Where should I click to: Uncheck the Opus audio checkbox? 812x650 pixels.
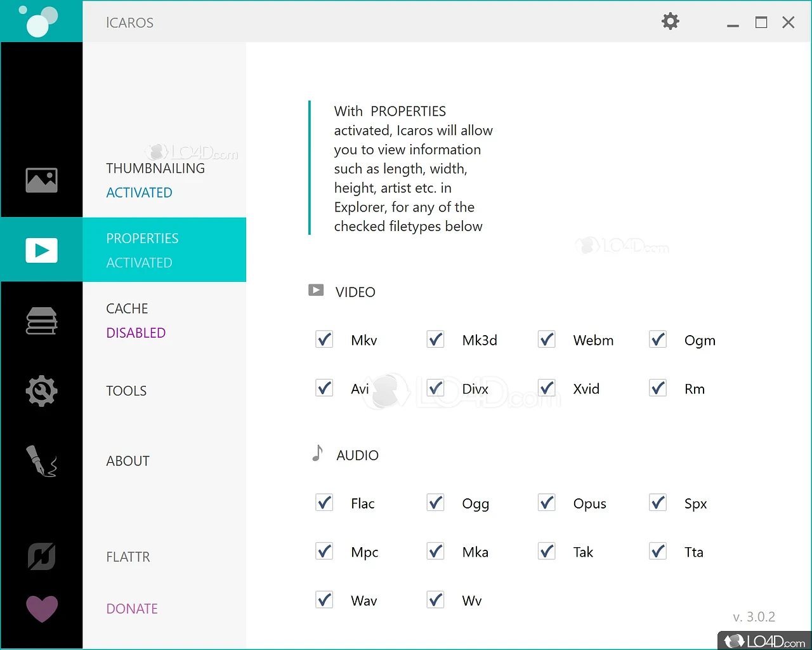(x=546, y=503)
